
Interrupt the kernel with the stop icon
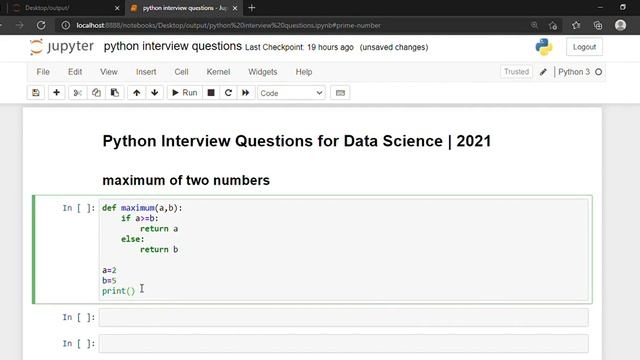(x=211, y=93)
